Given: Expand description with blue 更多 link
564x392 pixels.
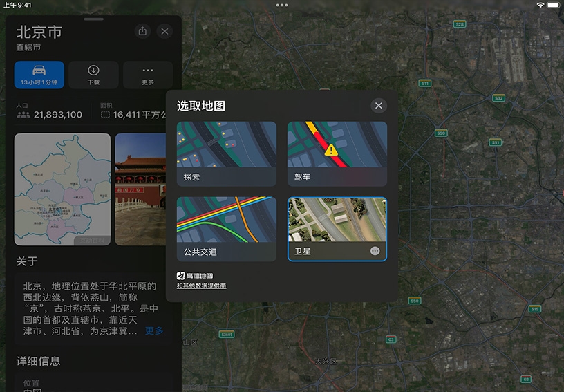Looking at the screenshot, I should (154, 331).
